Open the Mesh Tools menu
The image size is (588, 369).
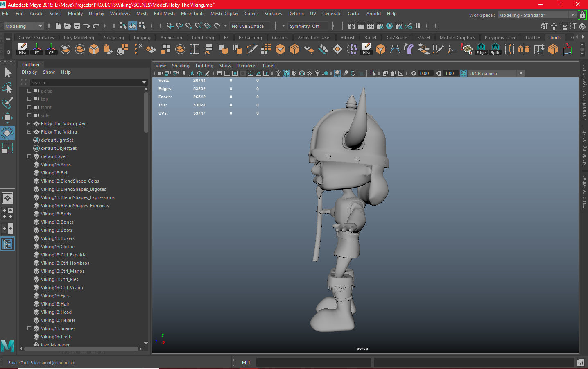pyautogui.click(x=192, y=14)
